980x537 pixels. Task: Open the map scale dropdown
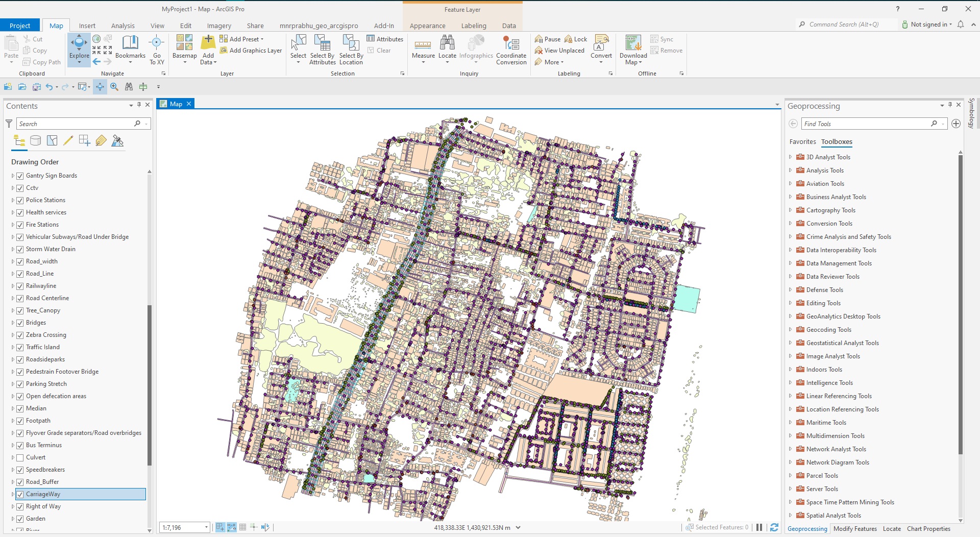point(206,527)
